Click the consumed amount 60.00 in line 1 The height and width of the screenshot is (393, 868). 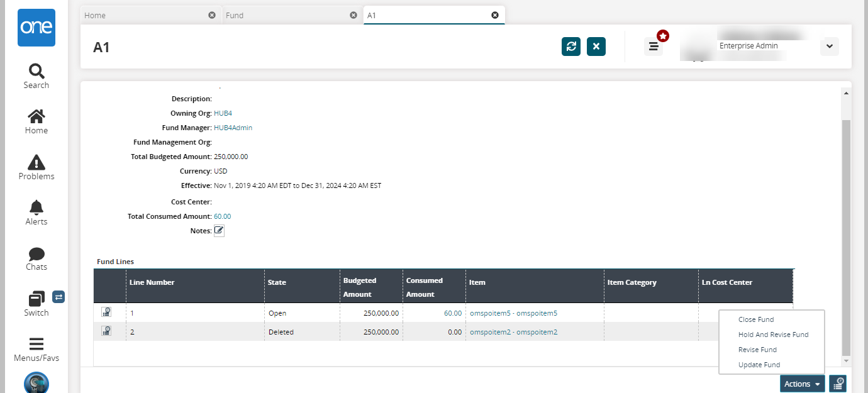pyautogui.click(x=452, y=313)
